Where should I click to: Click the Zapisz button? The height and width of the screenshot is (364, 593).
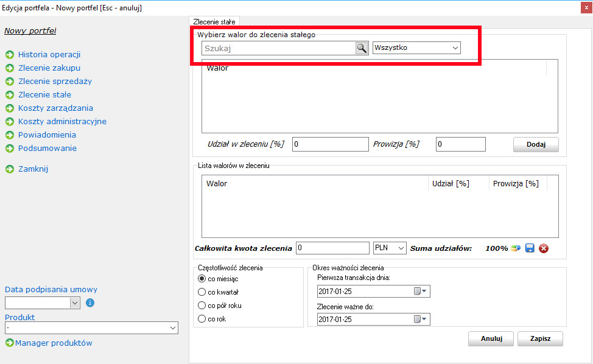tap(540, 339)
